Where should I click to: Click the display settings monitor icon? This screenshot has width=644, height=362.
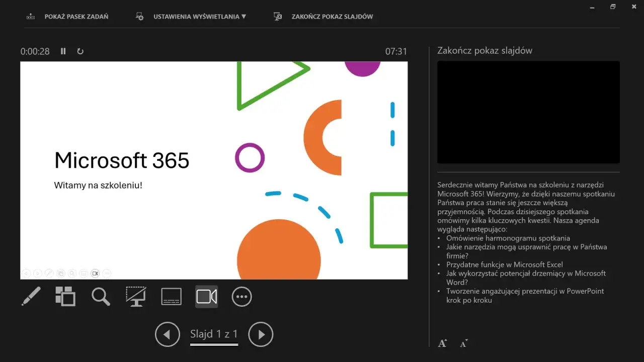(x=140, y=17)
